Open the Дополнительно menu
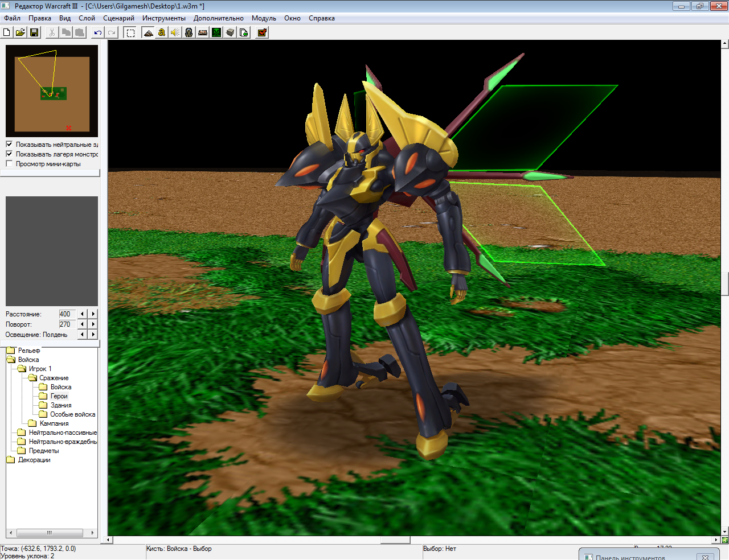 (x=218, y=18)
